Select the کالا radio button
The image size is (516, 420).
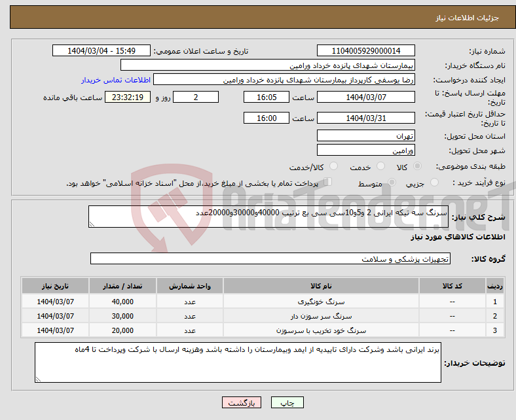click(x=417, y=166)
